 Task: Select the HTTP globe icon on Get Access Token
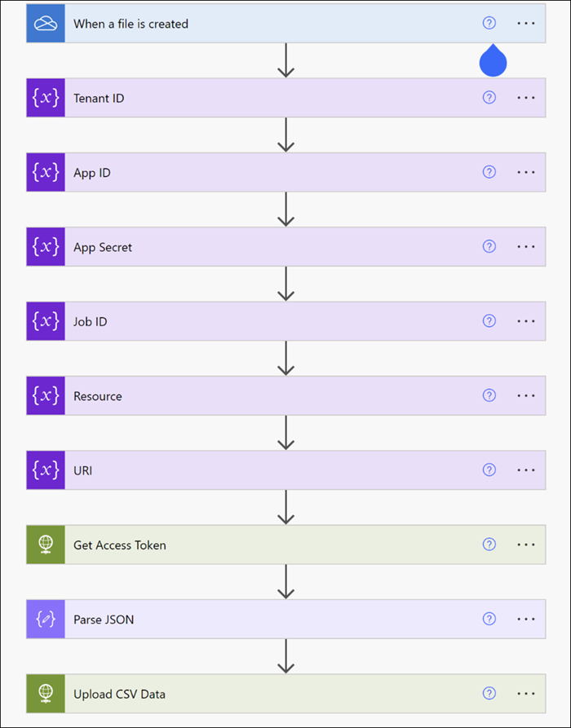pyautogui.click(x=45, y=544)
